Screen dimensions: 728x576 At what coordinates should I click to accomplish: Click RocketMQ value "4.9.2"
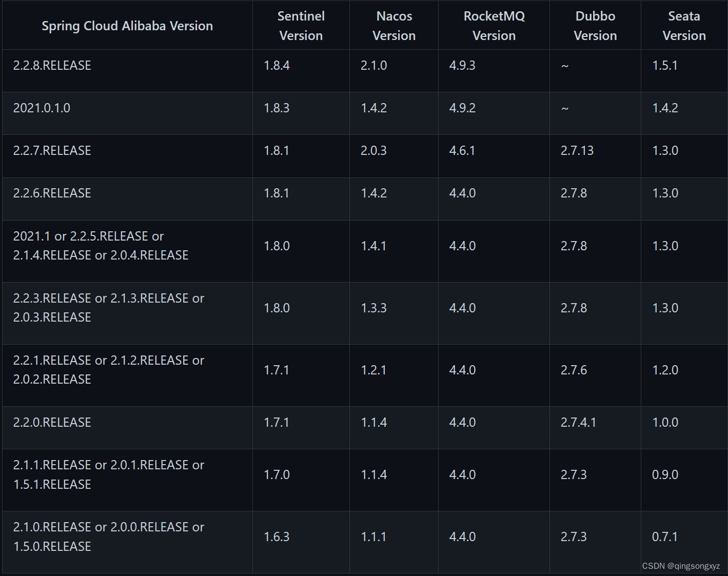pyautogui.click(x=462, y=108)
